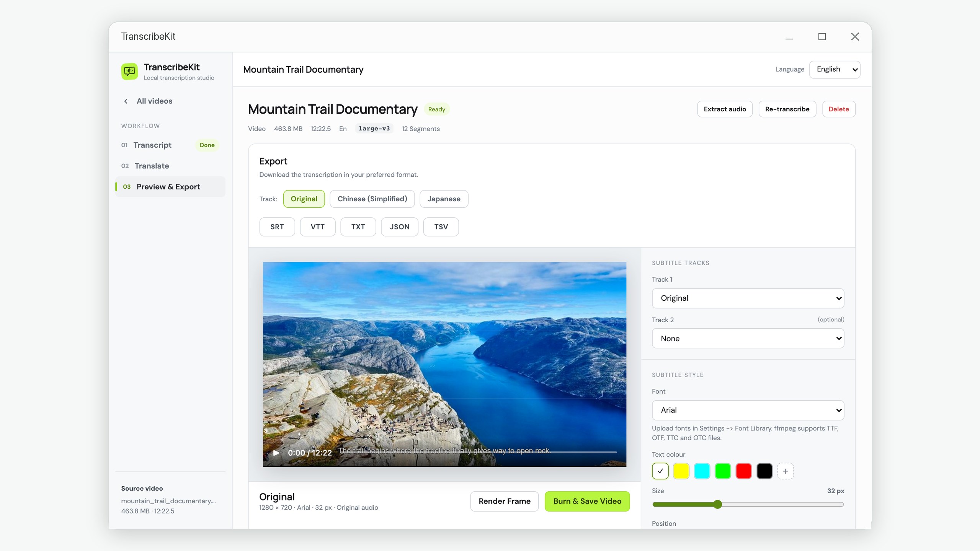
Task: Click the Extract audio button
Action: [725, 109]
